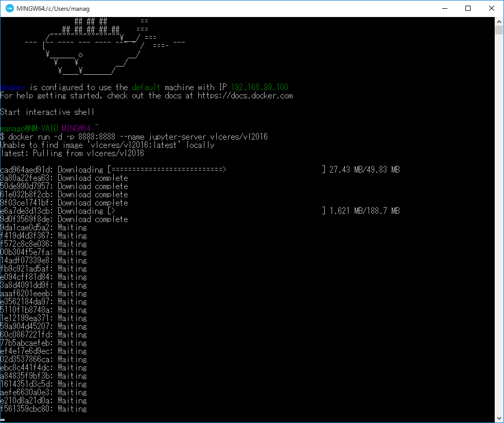Screen dimensions: 504x423
Task: Click the 'Unable to find image' message
Action: (x=108, y=145)
